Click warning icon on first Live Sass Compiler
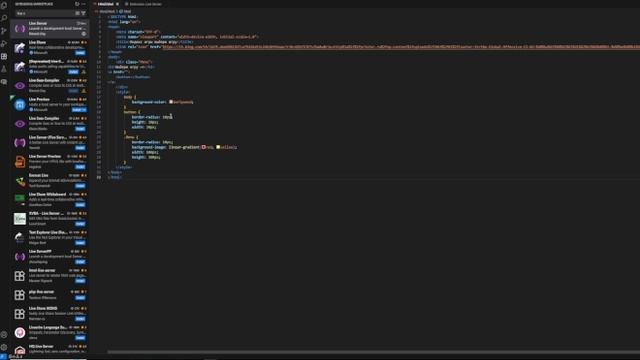The image size is (640, 360). coord(84,91)
